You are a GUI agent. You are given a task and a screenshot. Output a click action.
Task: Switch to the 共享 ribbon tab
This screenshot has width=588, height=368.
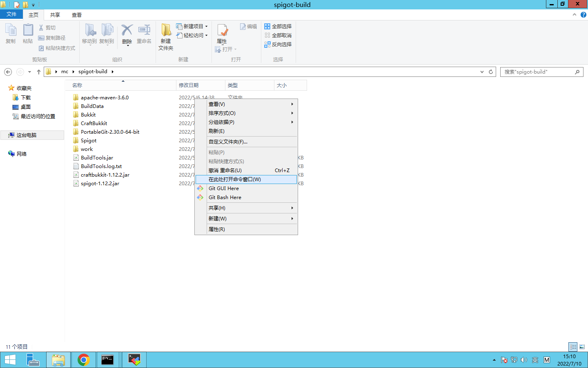click(55, 15)
